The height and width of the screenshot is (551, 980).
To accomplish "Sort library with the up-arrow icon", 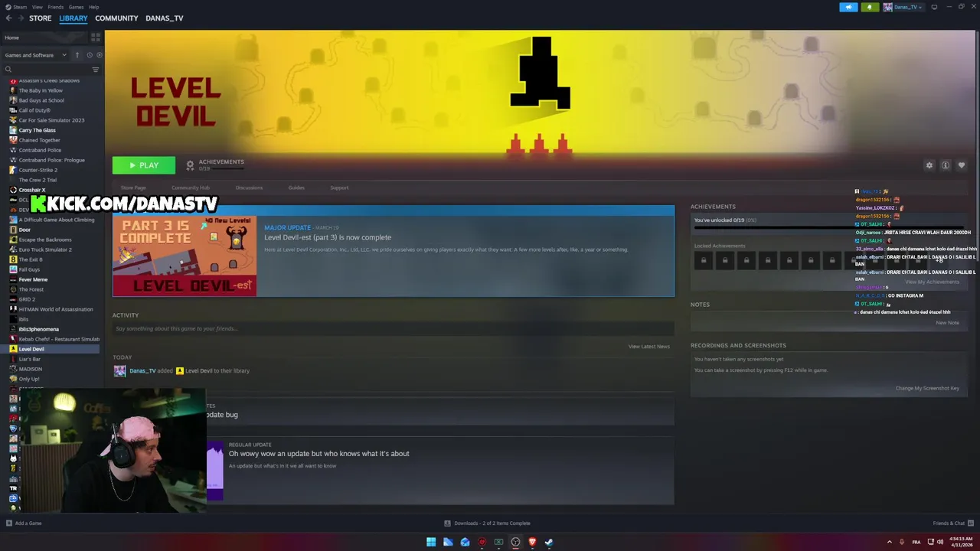I will (x=77, y=55).
